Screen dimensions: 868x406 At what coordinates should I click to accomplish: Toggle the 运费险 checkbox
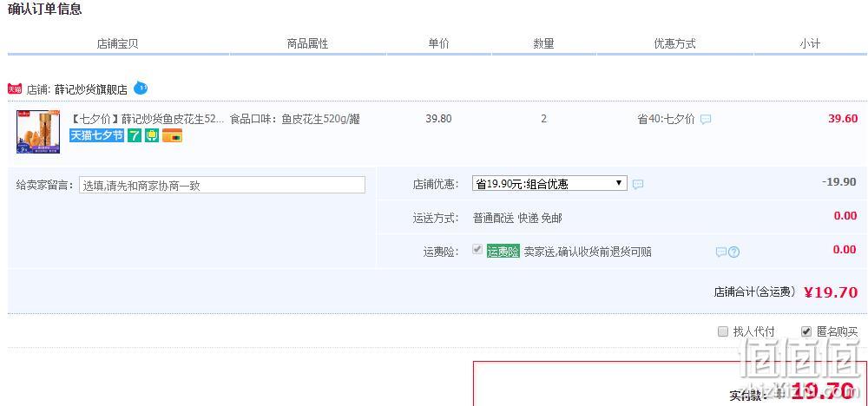point(477,250)
